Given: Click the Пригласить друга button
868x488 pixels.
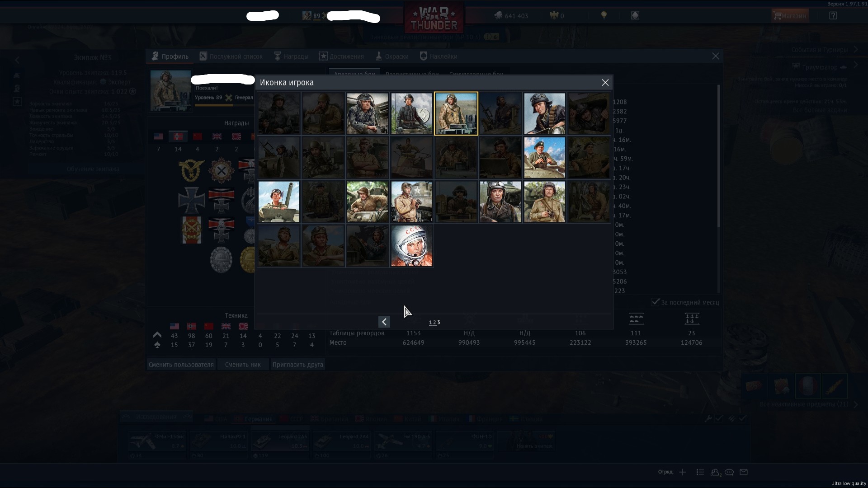Looking at the screenshot, I should pos(297,365).
